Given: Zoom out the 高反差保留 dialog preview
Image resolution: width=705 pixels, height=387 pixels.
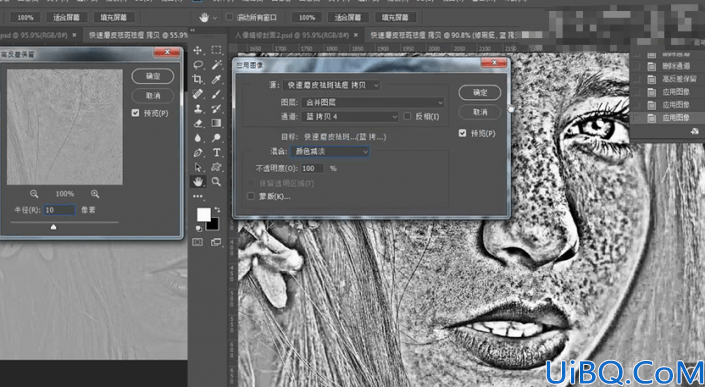Looking at the screenshot, I should click(x=34, y=194).
